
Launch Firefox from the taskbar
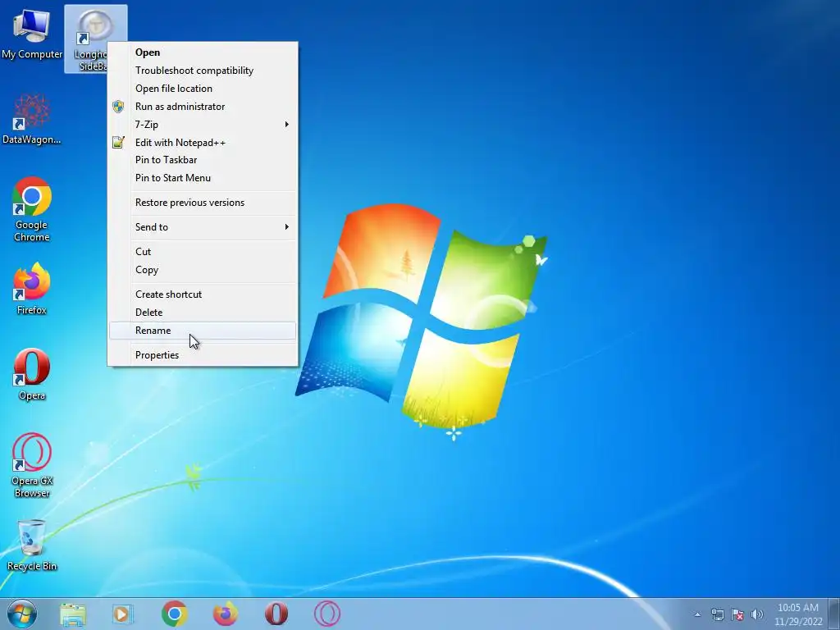(x=225, y=614)
